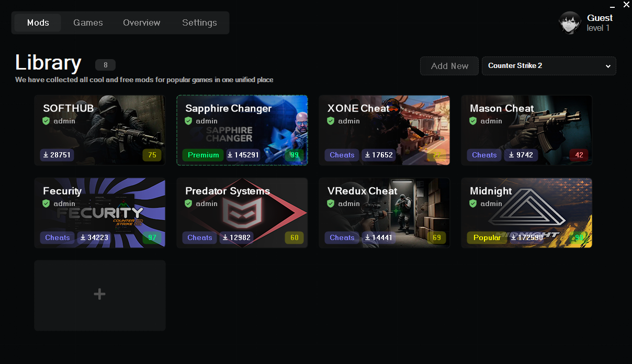Click the download icon on XONE Cheat
Image resolution: width=632 pixels, height=364 pixels.
coord(368,155)
